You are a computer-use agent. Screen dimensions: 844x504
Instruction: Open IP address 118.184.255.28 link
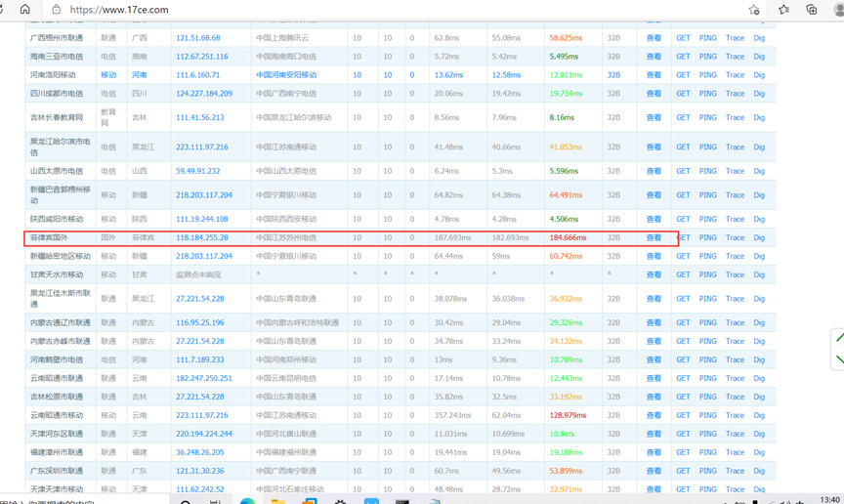point(201,237)
